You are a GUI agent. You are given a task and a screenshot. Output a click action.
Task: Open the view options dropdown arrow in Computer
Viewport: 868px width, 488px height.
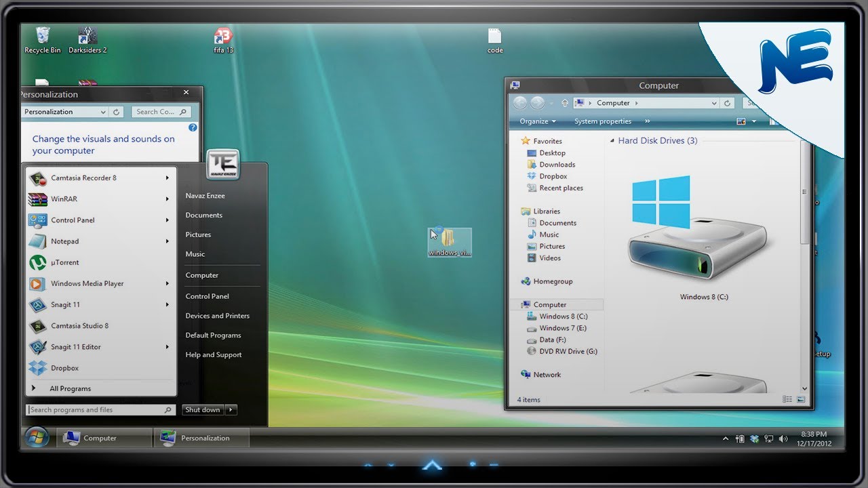[x=754, y=121]
